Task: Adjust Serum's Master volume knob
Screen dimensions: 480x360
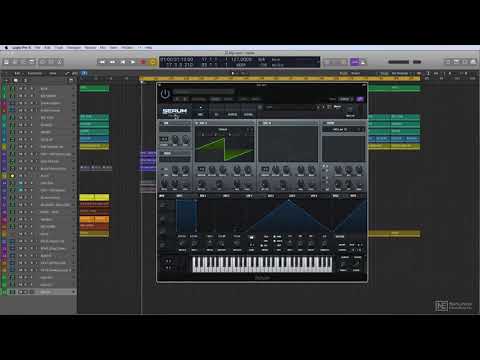Action: point(350,109)
